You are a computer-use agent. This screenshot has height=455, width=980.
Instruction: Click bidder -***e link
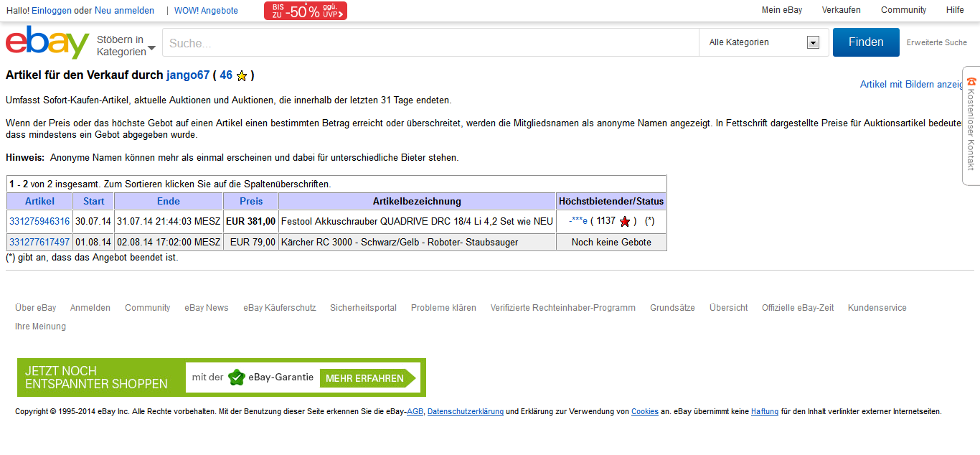[578, 222]
